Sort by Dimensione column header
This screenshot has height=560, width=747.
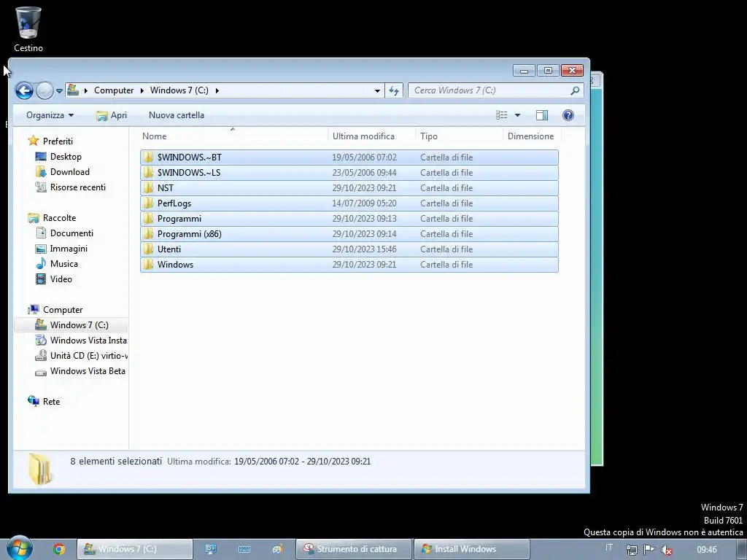[x=531, y=136]
